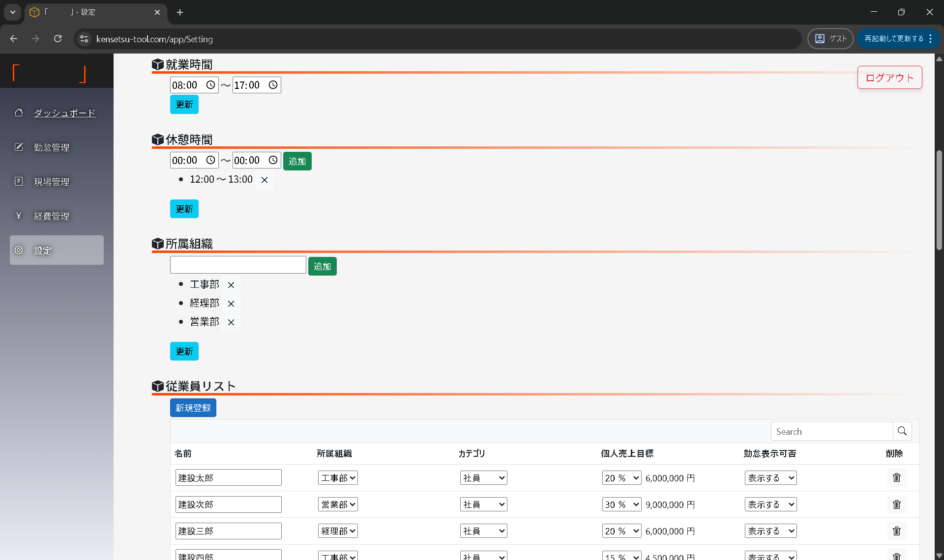Image resolution: width=944 pixels, height=560 pixels.
Task: Open カテゴリ dropdown for 建設次郎
Action: click(483, 504)
